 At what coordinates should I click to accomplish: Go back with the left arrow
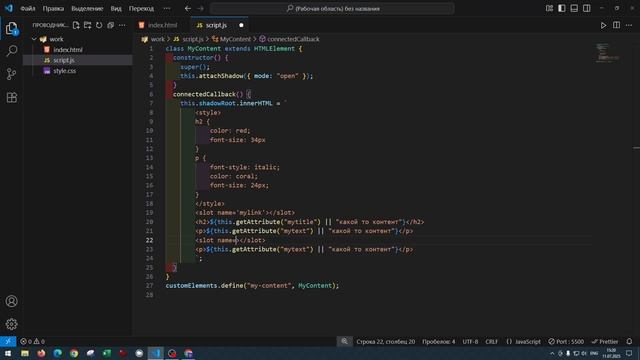point(188,8)
